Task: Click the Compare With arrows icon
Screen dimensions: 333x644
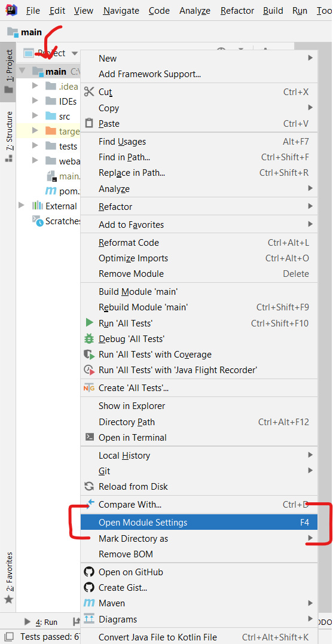Action: pyautogui.click(x=90, y=504)
